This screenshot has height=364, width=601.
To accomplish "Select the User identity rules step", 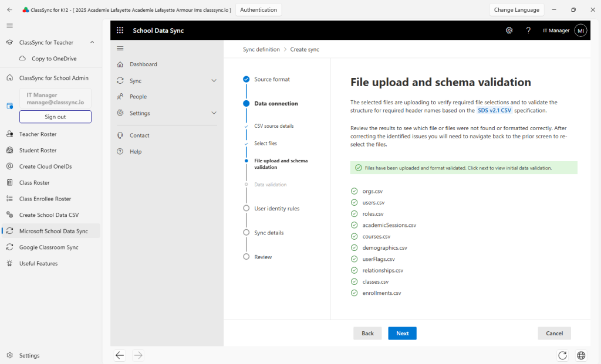I will click(x=276, y=209).
